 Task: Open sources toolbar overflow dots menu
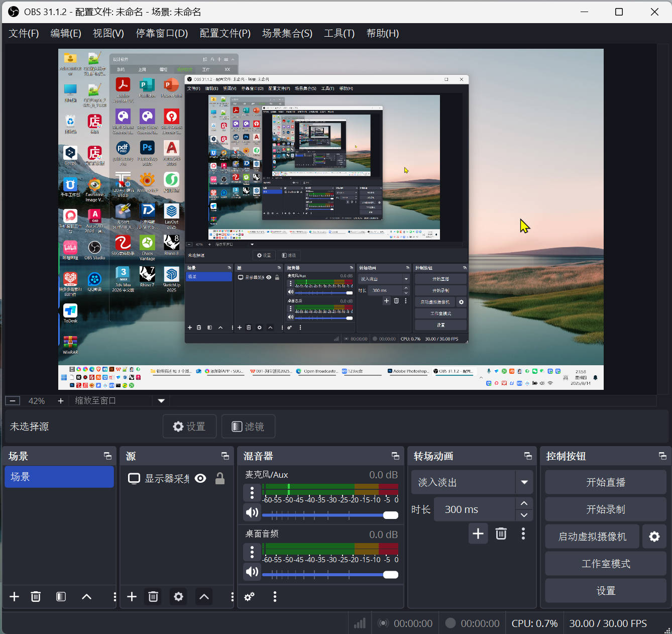(x=232, y=596)
